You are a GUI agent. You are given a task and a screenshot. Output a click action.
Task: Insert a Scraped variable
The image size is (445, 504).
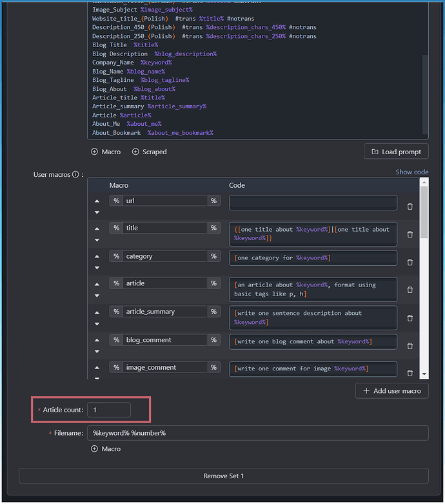149,152
